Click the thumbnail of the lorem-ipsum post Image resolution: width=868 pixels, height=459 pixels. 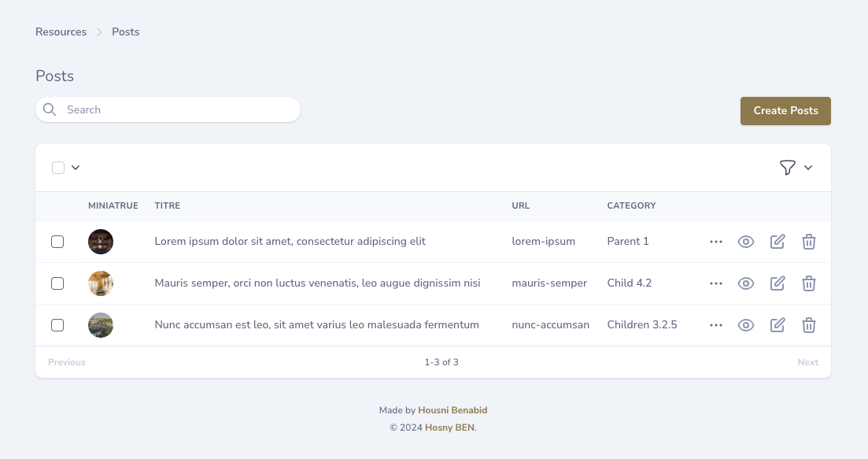101,242
